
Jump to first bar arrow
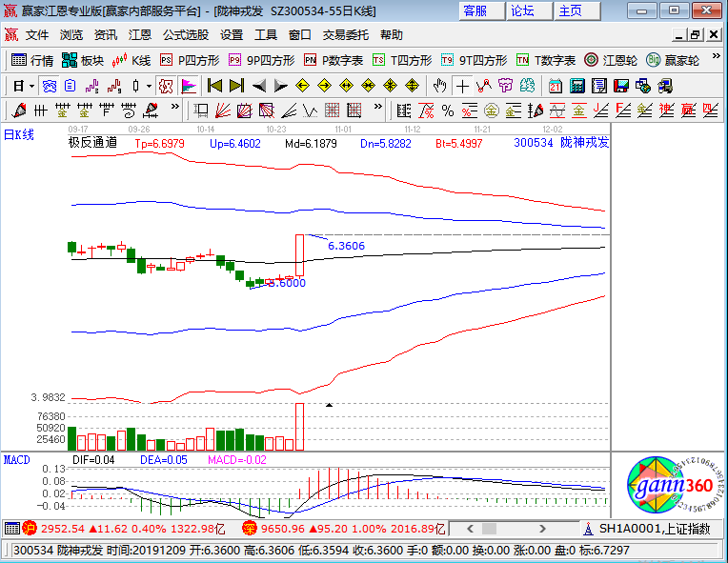214,86
